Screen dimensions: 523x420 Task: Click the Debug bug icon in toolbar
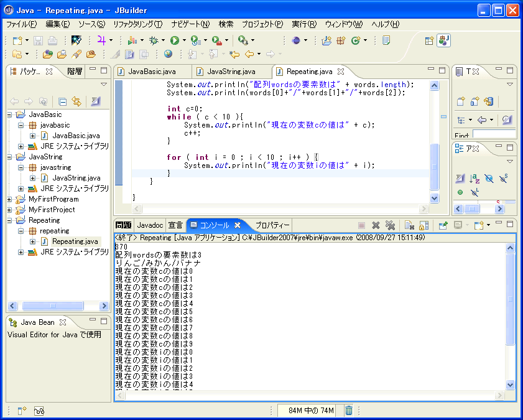click(154, 40)
